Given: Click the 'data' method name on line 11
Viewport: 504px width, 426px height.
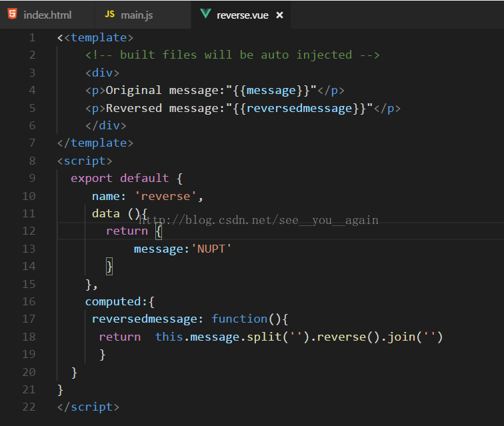Looking at the screenshot, I should (x=106, y=214).
